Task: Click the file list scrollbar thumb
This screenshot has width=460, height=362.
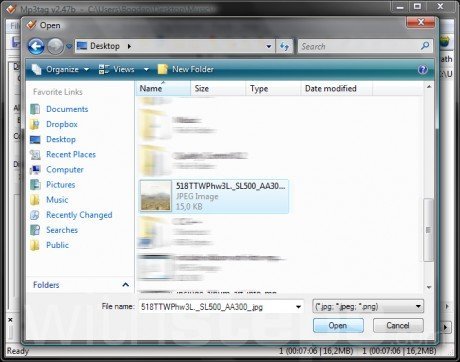Action: point(428,230)
